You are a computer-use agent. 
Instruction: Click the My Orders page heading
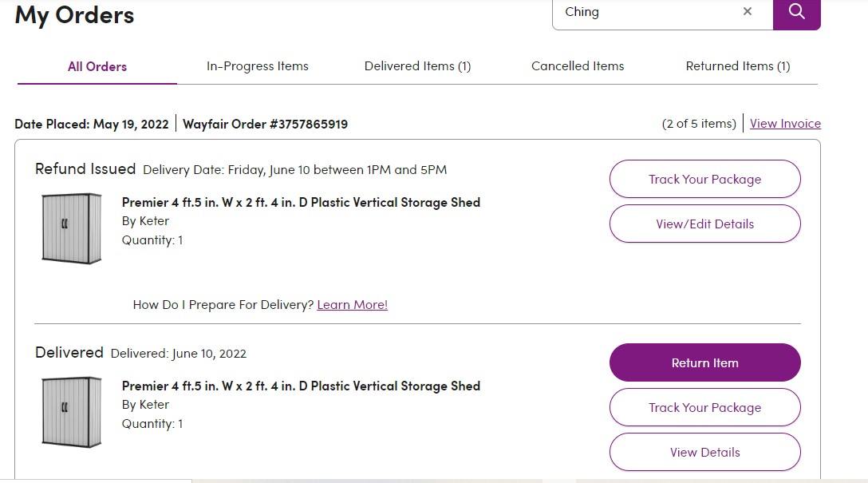pos(74,15)
